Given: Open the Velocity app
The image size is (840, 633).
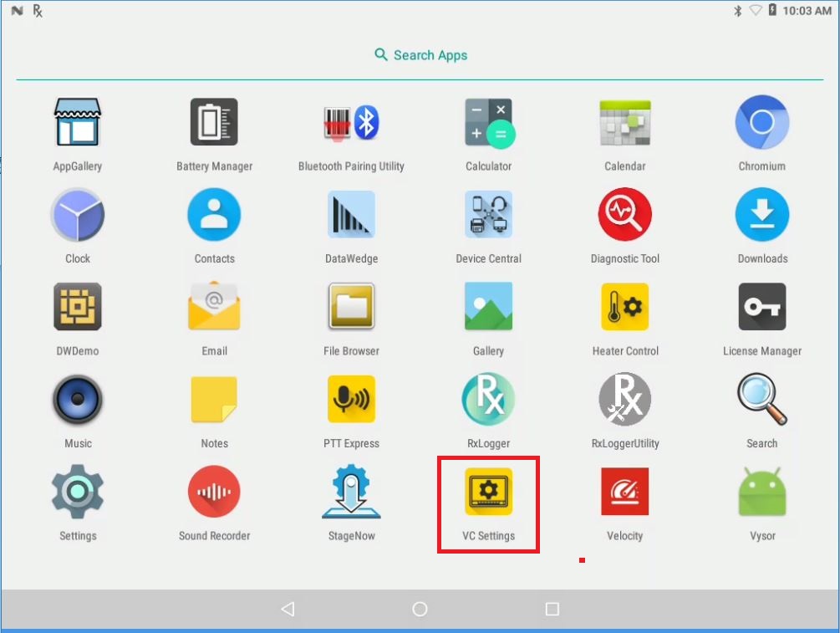Looking at the screenshot, I should tap(625, 492).
